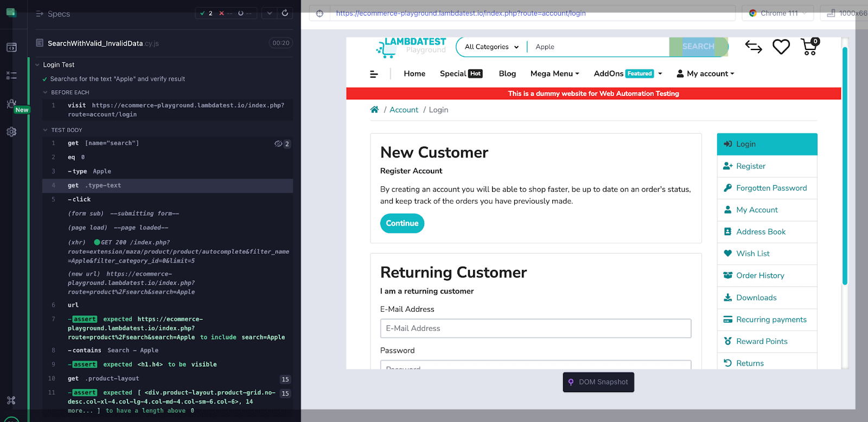Select Forgotten Password in account sidebar
Screen dimensions: 868x422
[x=771, y=188]
